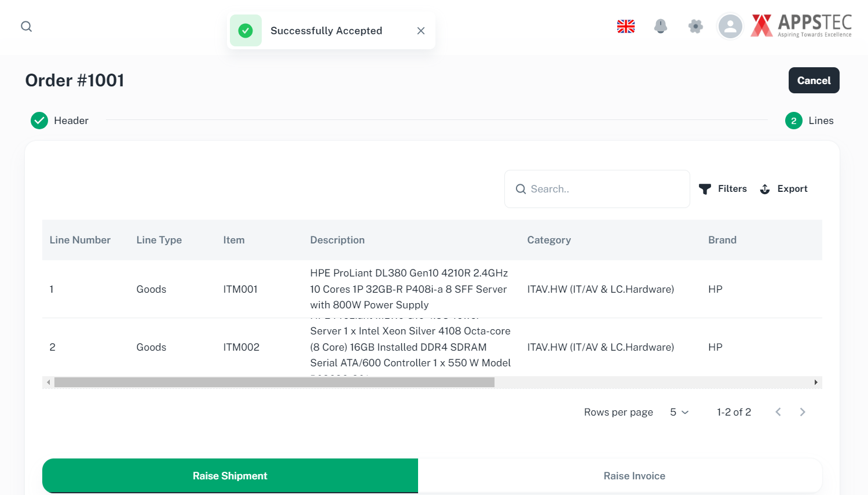868x495 pixels.
Task: Expand the rows per page dropdown
Action: 679,412
